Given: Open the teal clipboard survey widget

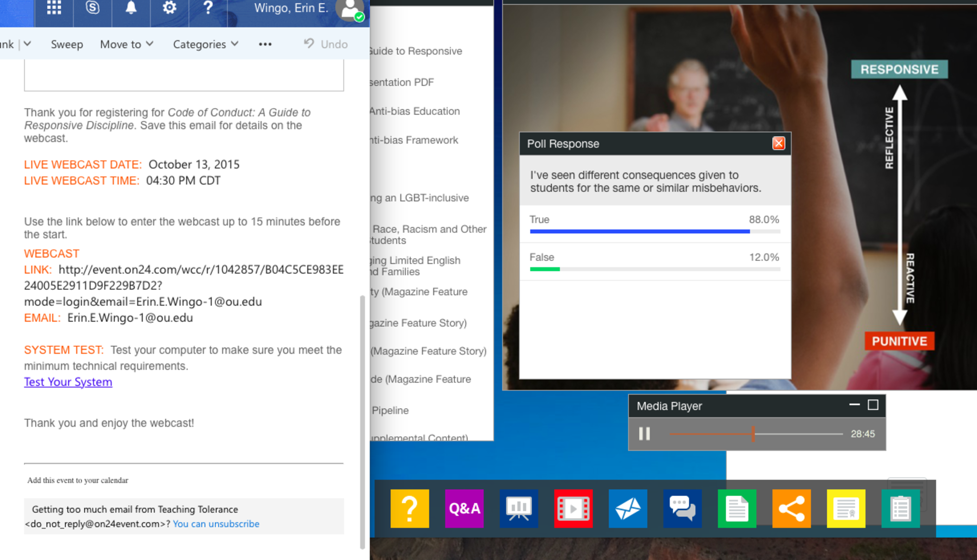Looking at the screenshot, I should click(x=900, y=508).
